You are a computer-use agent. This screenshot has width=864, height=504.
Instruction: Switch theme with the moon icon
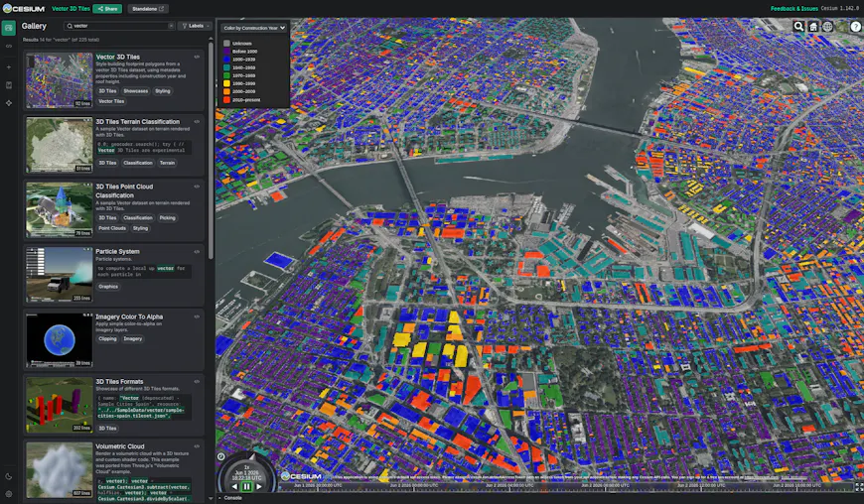coord(9,476)
